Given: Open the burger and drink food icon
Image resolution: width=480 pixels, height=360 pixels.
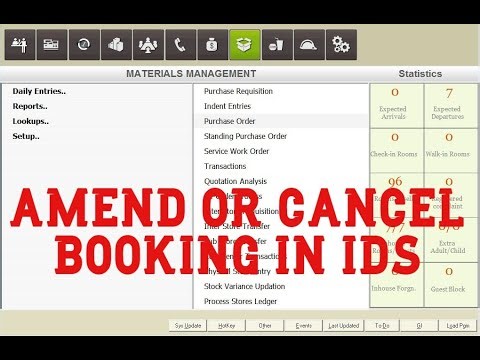Looking at the screenshot, I should (277, 45).
